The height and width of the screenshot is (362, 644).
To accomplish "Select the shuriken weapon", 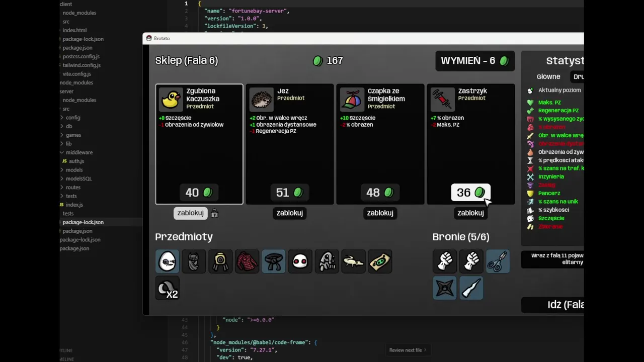I will 445,288.
